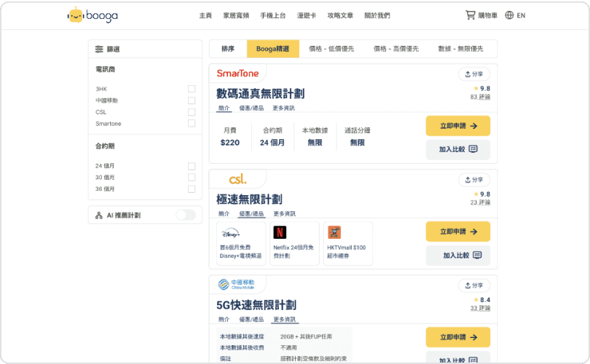Viewport: 590px width, 364px height.
Task: Select the Booga精選 sort tab
Action: click(x=273, y=49)
